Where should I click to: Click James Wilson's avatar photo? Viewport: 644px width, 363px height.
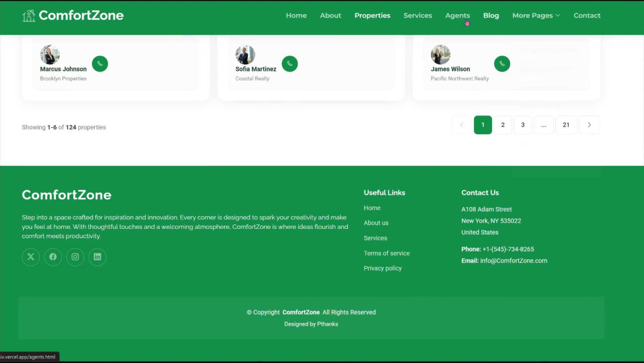[x=440, y=55]
